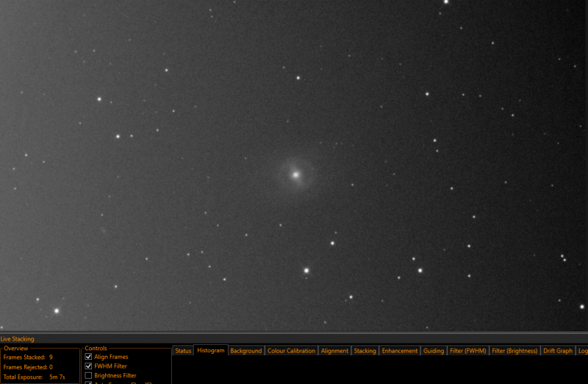Click the Frames Rejected: 0 text
588x384 pixels.
click(28, 367)
